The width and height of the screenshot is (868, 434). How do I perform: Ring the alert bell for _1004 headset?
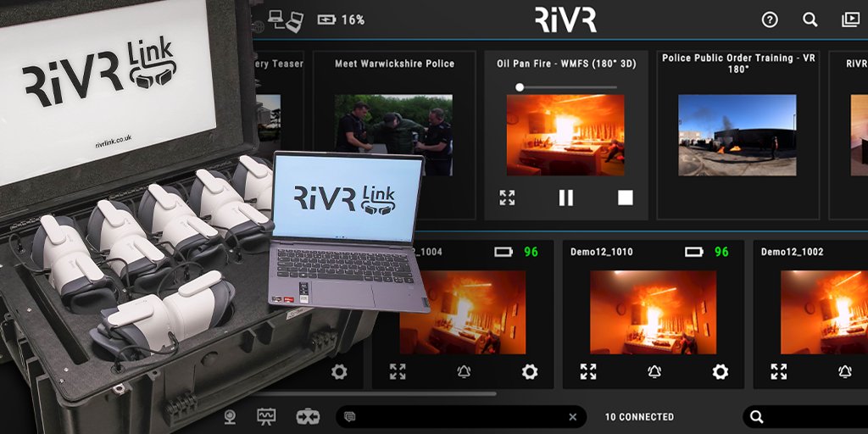pyautogui.click(x=464, y=371)
